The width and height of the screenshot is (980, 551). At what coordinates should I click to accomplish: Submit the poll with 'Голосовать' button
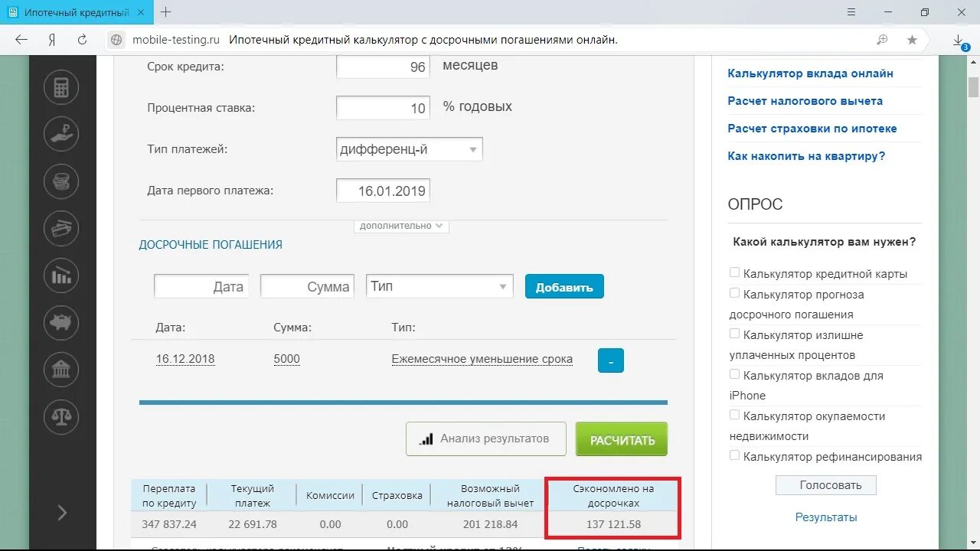(826, 485)
